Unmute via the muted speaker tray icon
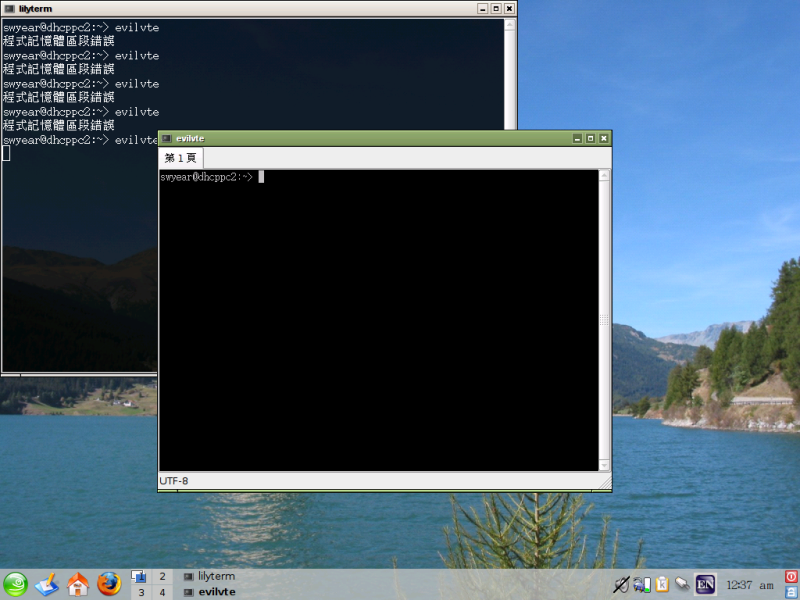 (621, 584)
